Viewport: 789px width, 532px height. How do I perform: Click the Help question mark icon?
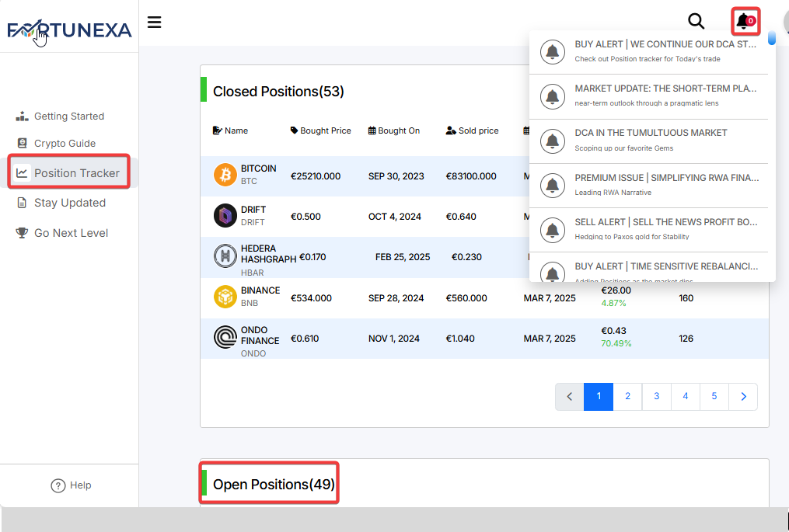click(58, 485)
